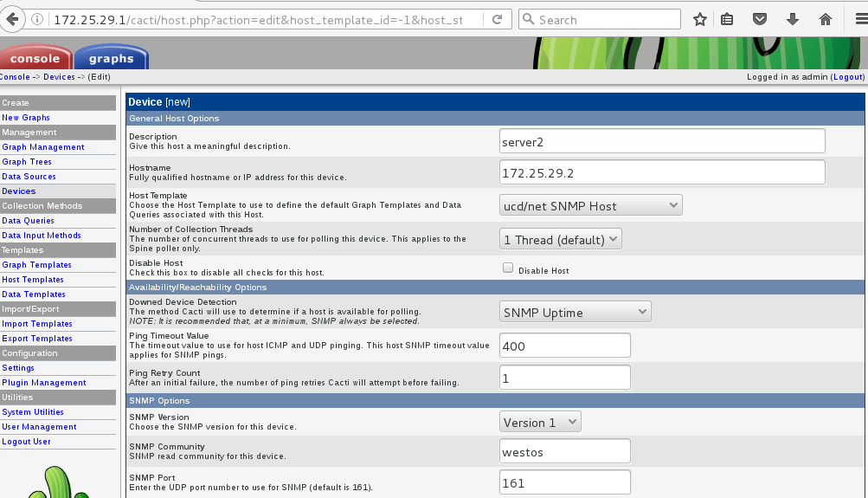This screenshot has height=498, width=868.
Task: Open the bookmarks list icon
Action: click(x=727, y=19)
